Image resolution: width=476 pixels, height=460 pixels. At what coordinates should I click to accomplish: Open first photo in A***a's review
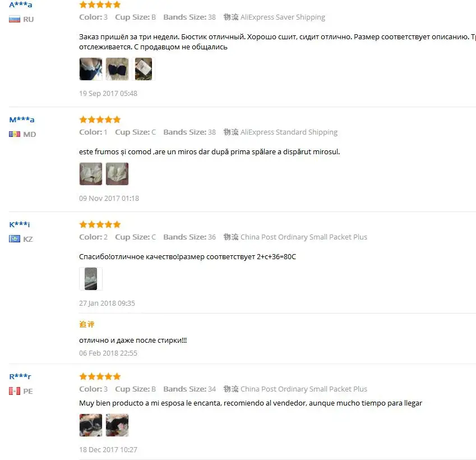[x=91, y=69]
